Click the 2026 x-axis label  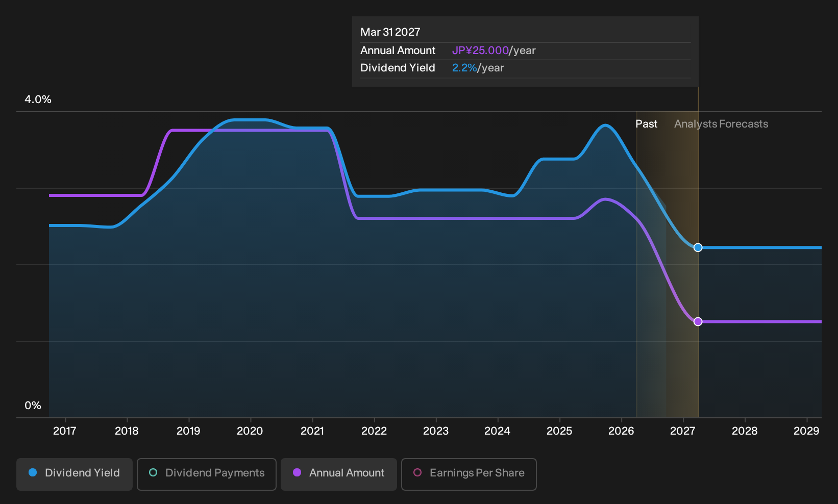click(621, 431)
